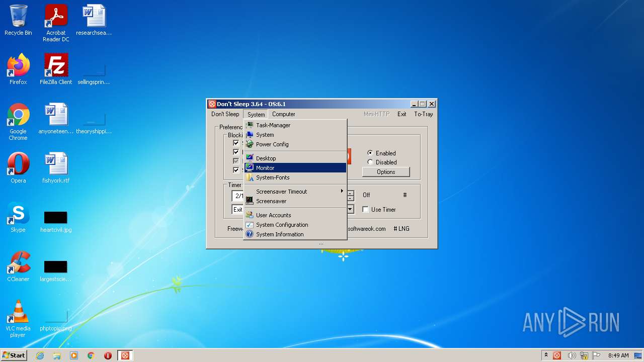The height and width of the screenshot is (362, 644).
Task: Select System entry in the dropdown menu
Action: click(295, 135)
